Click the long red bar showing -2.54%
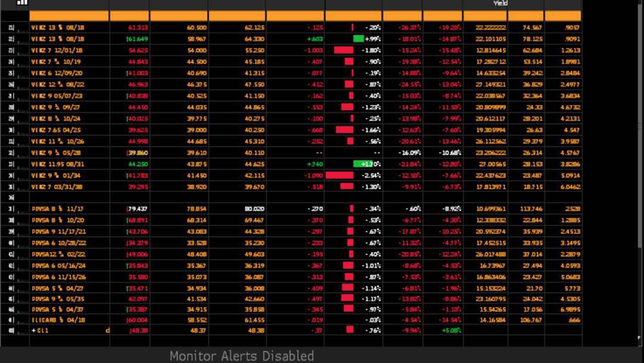This screenshot has height=363, width=644. (340, 176)
